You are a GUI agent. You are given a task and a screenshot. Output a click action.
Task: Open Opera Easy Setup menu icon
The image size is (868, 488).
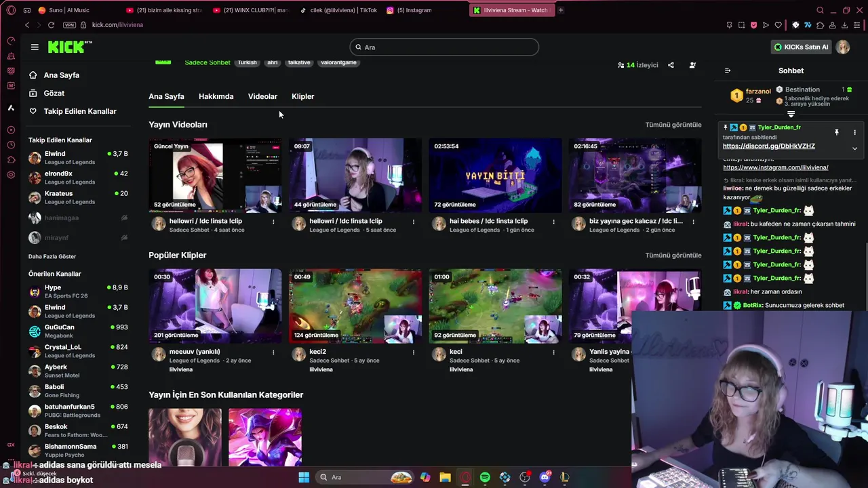[x=857, y=25]
